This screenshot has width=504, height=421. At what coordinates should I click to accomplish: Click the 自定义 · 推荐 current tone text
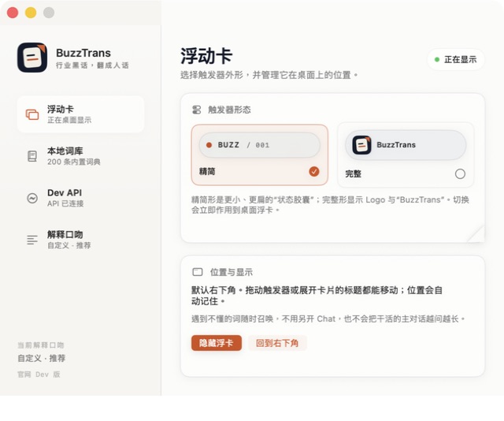[x=42, y=358]
